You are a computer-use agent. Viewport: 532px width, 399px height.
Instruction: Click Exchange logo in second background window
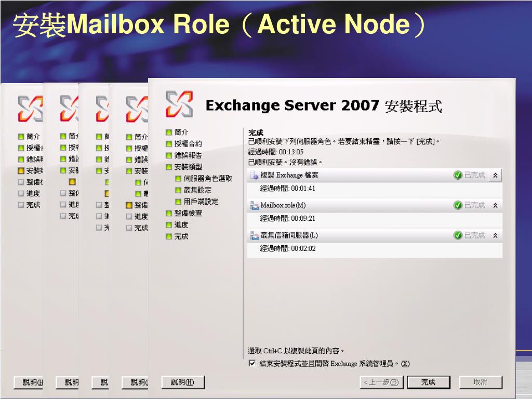[69, 108]
